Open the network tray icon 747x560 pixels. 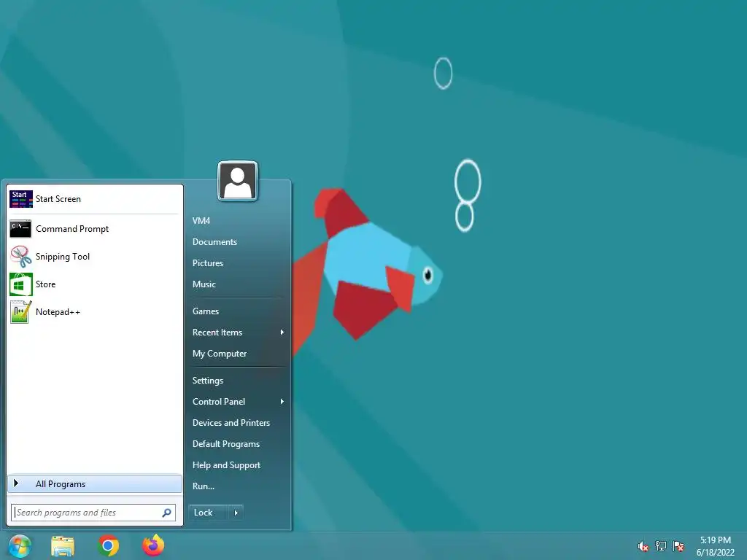coord(661,545)
